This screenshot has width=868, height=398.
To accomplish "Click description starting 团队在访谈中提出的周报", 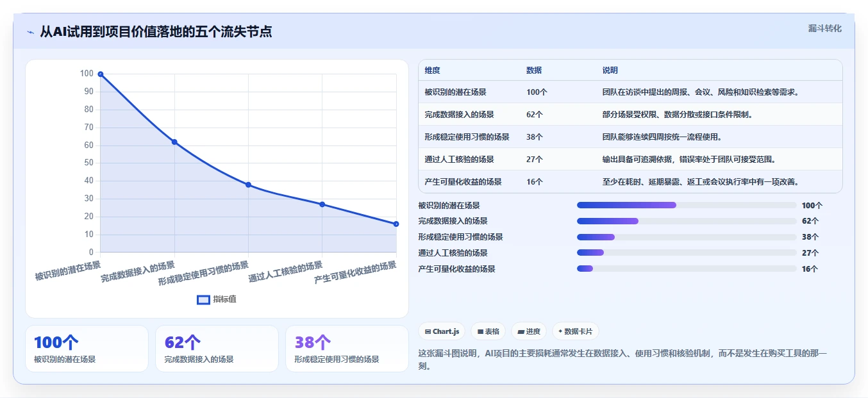I will tap(701, 92).
